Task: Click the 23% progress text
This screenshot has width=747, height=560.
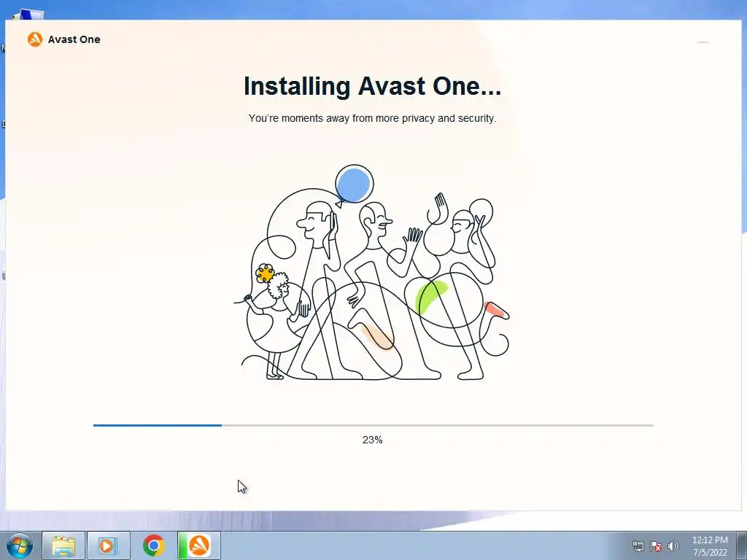Action: [373, 440]
